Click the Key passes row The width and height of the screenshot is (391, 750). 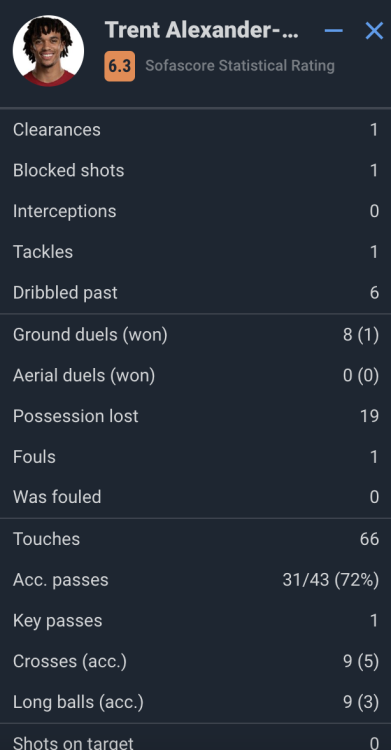pos(195,620)
